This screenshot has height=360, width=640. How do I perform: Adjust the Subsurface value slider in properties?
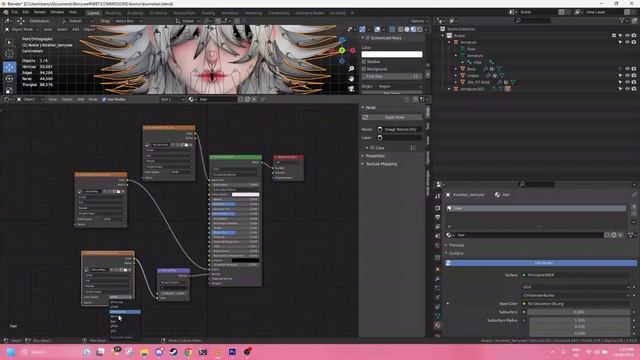[x=579, y=312]
